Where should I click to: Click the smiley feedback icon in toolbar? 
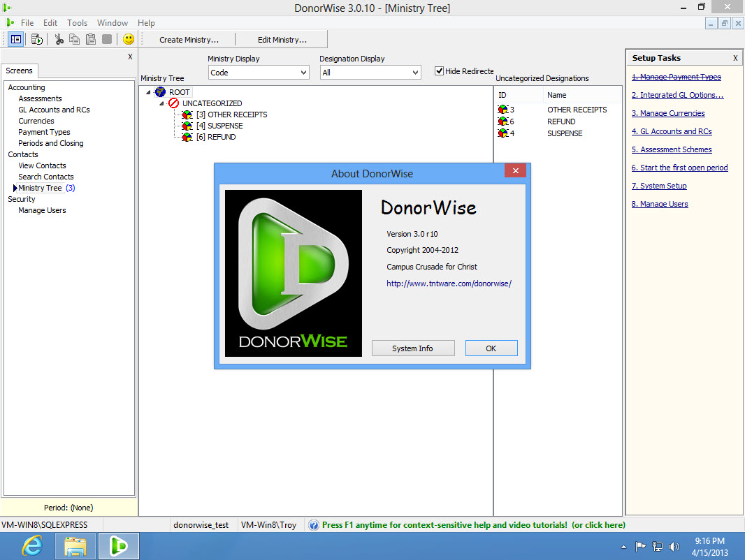point(128,39)
